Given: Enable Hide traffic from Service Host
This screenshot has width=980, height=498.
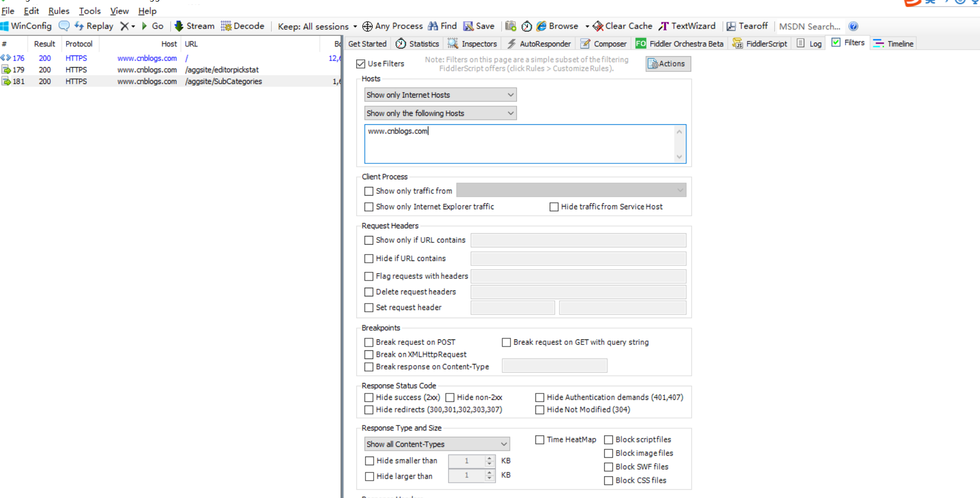Looking at the screenshot, I should click(554, 207).
